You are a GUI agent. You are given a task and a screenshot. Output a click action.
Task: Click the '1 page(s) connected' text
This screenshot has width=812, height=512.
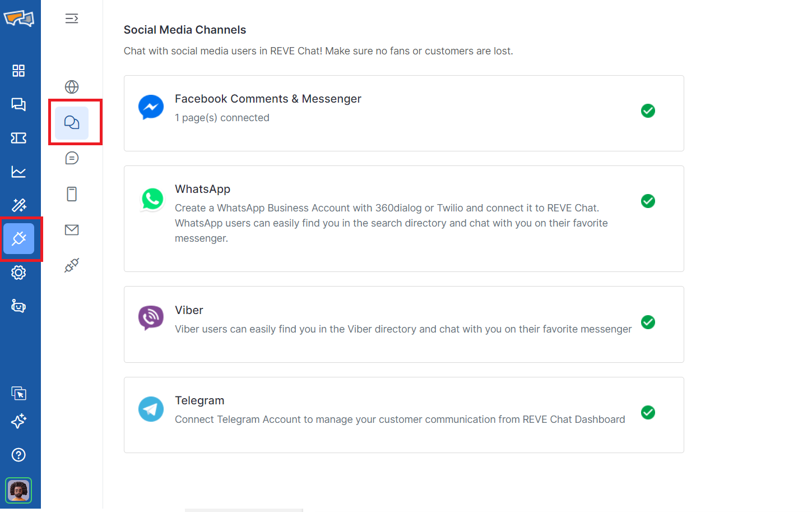(222, 118)
